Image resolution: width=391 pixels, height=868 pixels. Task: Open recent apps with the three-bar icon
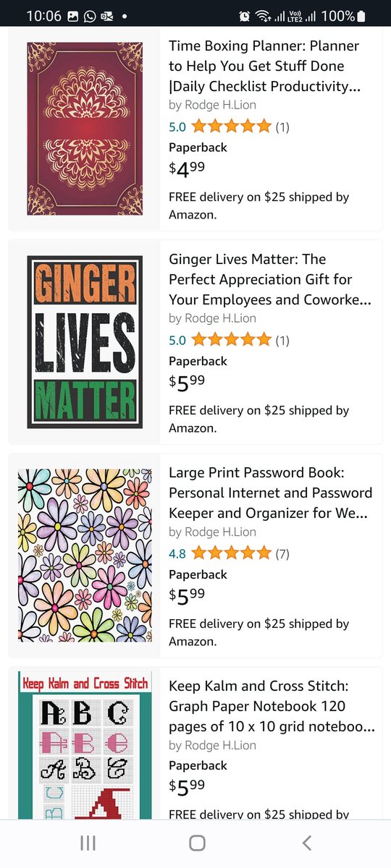(x=88, y=843)
